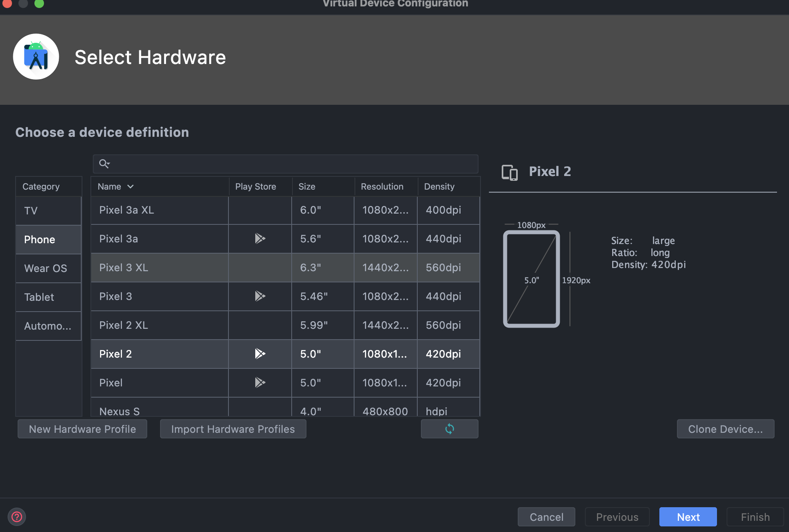The height and width of the screenshot is (532, 789).
Task: Select the Tablet category
Action: [39, 297]
